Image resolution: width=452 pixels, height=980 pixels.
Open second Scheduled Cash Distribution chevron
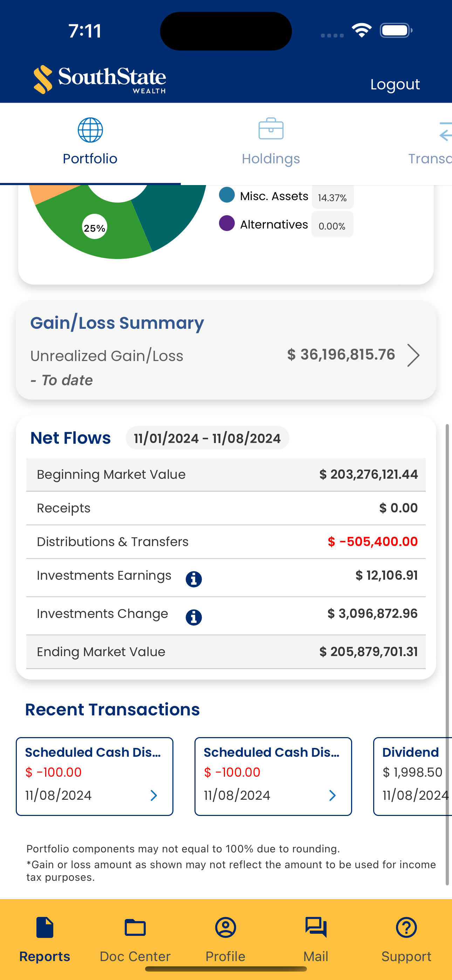tap(332, 795)
